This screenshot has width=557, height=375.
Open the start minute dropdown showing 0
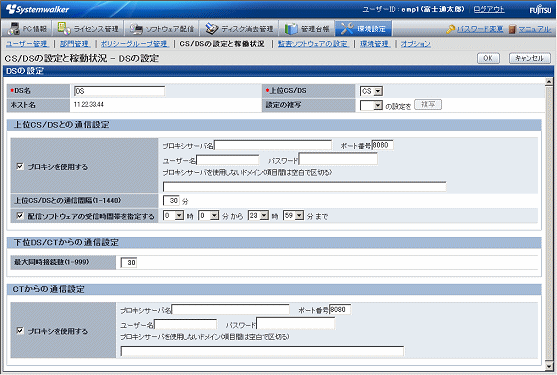209,215
